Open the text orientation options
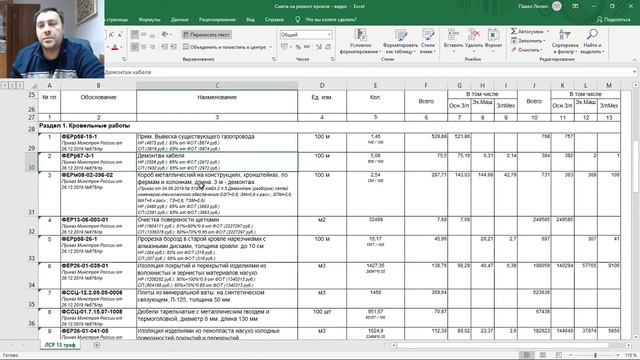 point(166,35)
